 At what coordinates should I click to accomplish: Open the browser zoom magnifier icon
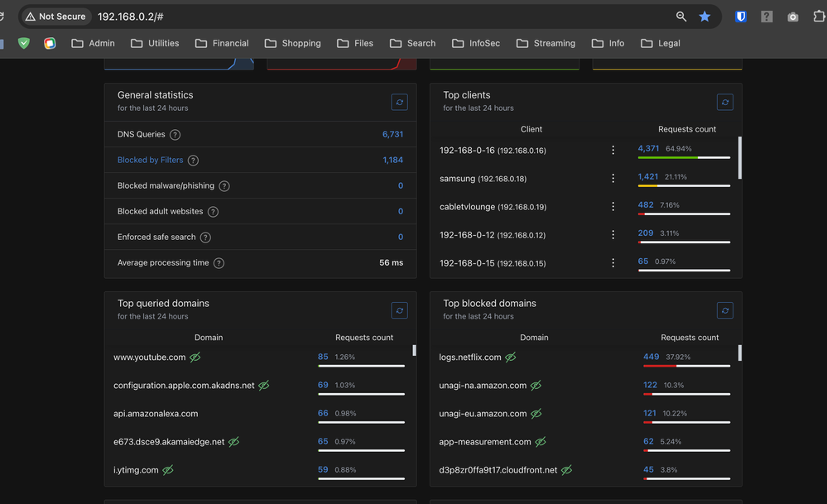click(681, 17)
